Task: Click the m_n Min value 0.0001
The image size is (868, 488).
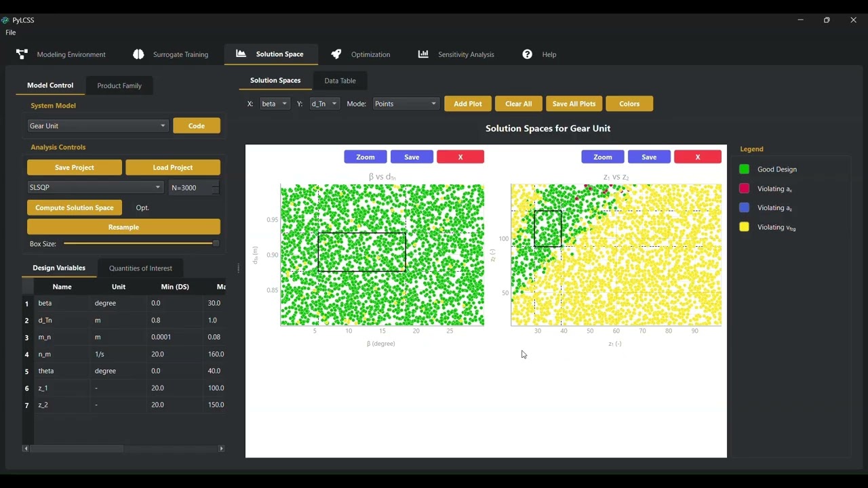Action: tap(174, 338)
